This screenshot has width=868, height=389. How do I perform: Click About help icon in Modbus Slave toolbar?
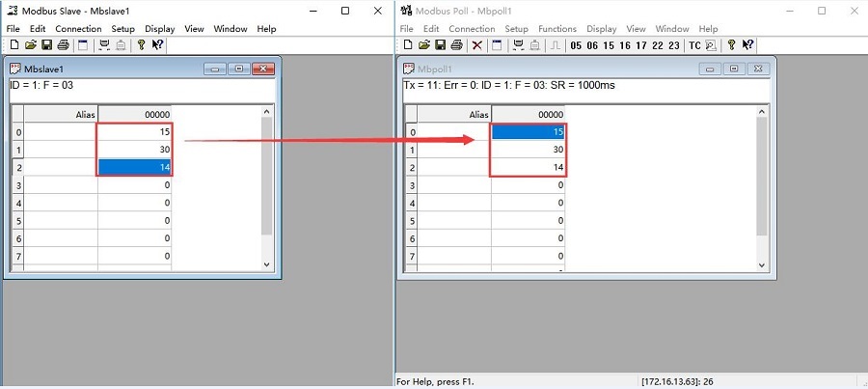tap(141, 44)
